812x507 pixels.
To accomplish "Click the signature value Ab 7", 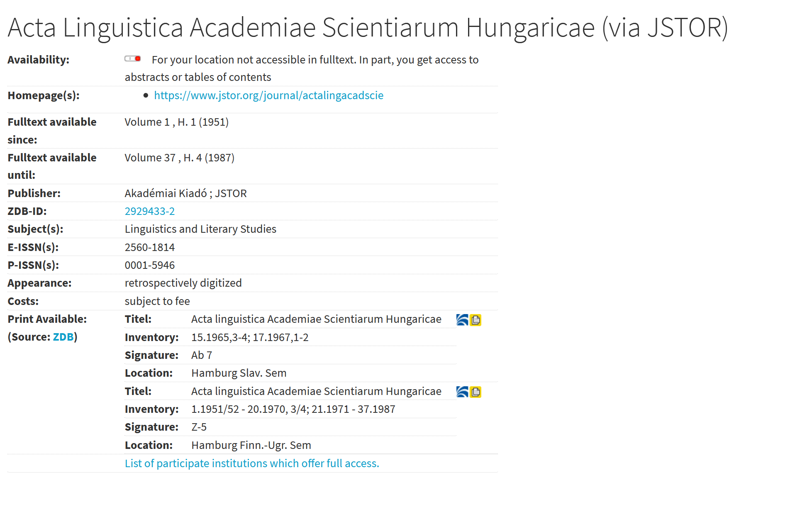I will coord(202,355).
